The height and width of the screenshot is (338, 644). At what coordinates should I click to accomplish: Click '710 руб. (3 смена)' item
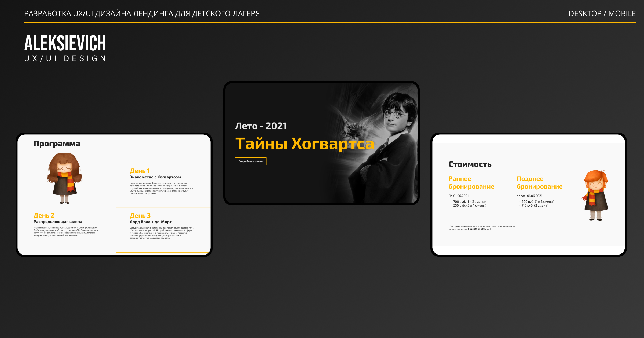pos(535,206)
